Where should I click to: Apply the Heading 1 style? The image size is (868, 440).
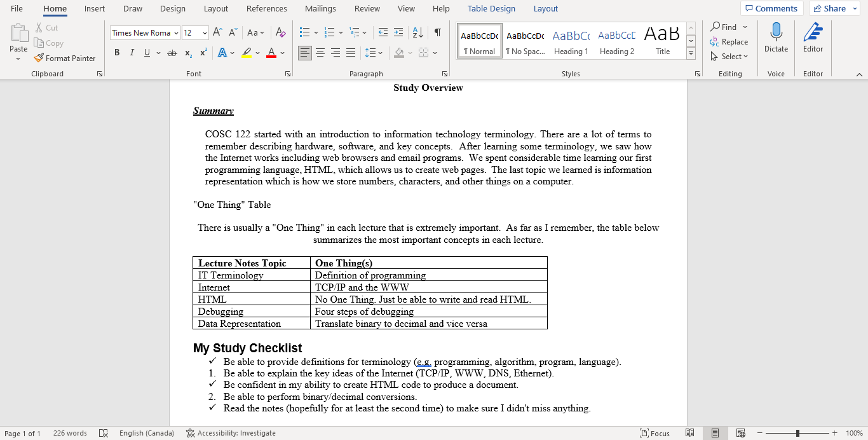pos(571,41)
